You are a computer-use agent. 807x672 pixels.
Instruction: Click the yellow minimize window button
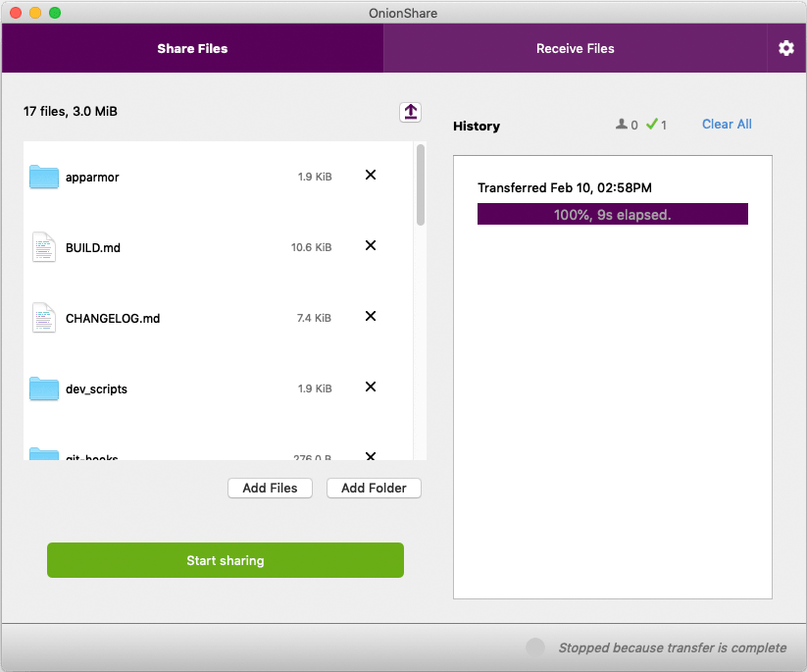point(35,13)
